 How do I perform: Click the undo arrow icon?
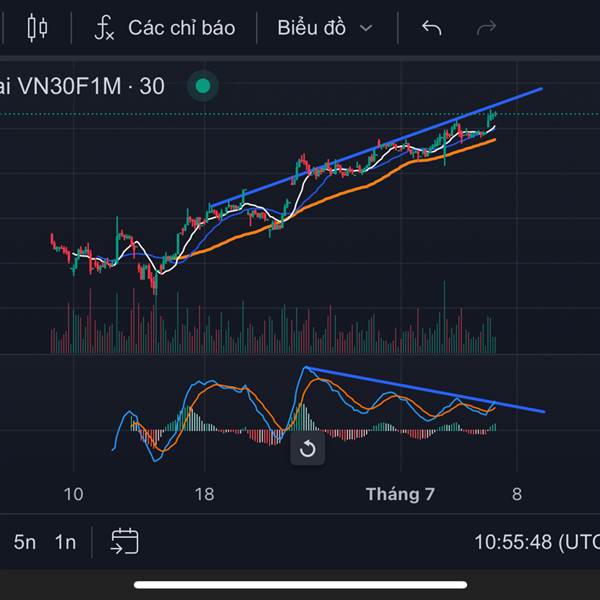pyautogui.click(x=432, y=28)
